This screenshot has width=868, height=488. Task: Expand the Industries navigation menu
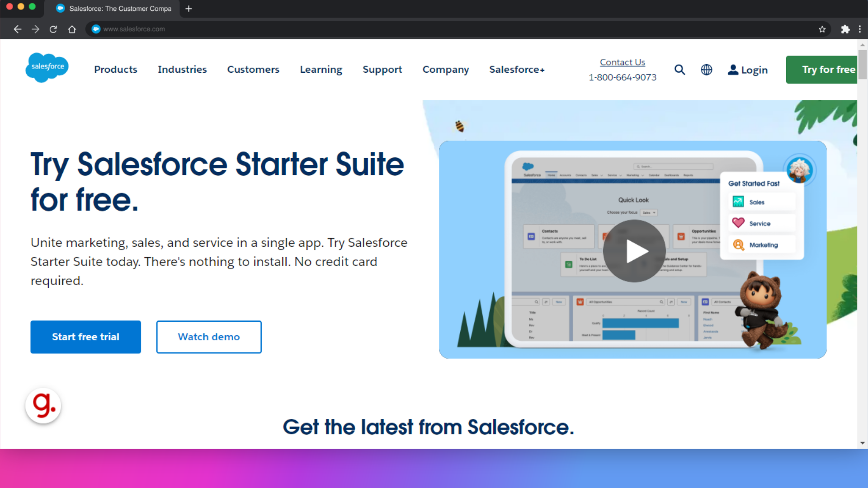point(183,70)
